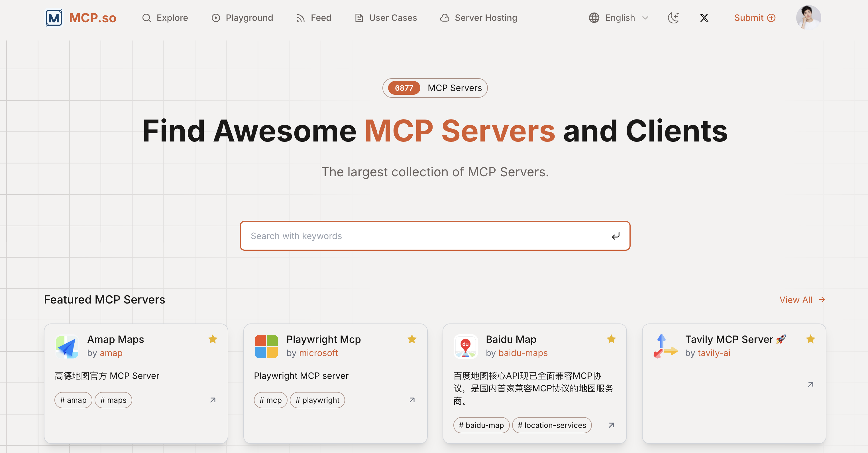
Task: Select the # playwright tag
Action: pyautogui.click(x=317, y=400)
